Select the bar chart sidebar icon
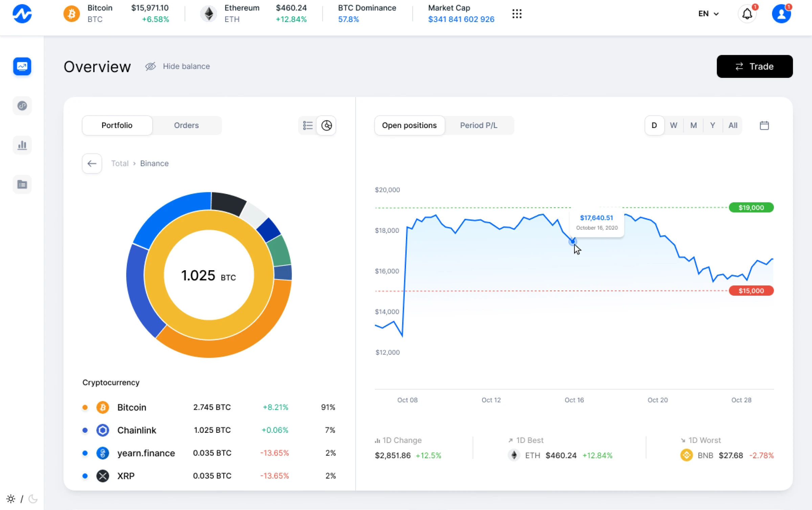The height and width of the screenshot is (510, 812). [x=22, y=145]
